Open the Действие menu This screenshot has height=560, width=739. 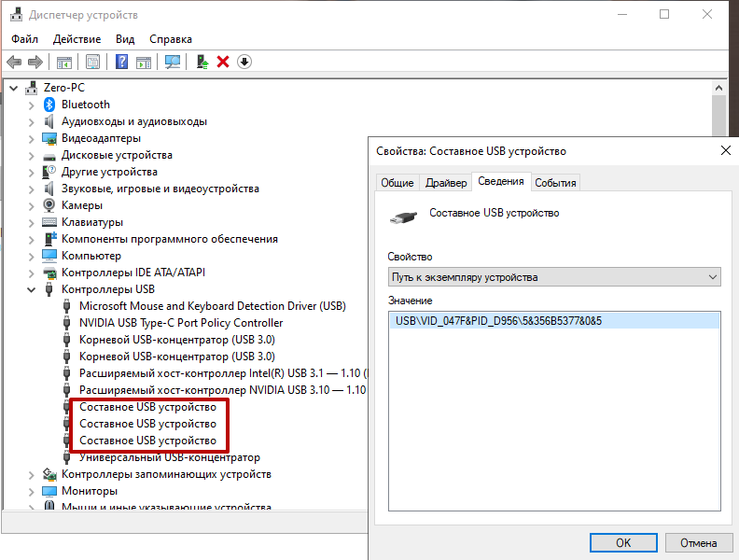point(77,39)
